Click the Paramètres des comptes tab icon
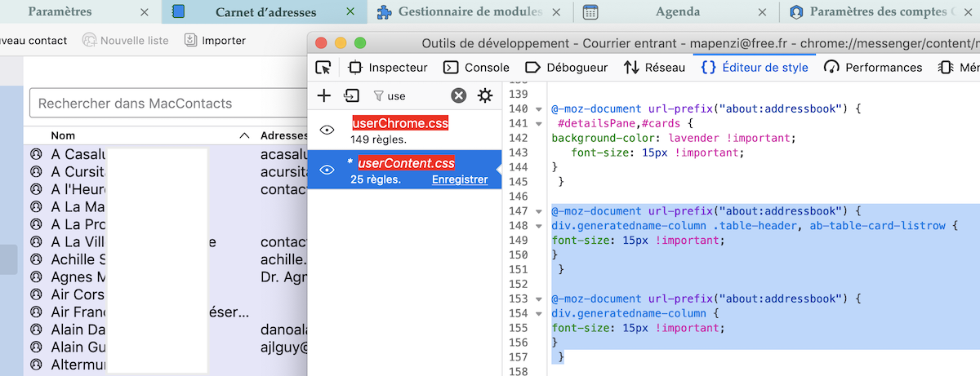This screenshot has height=376, width=980. pos(796,11)
